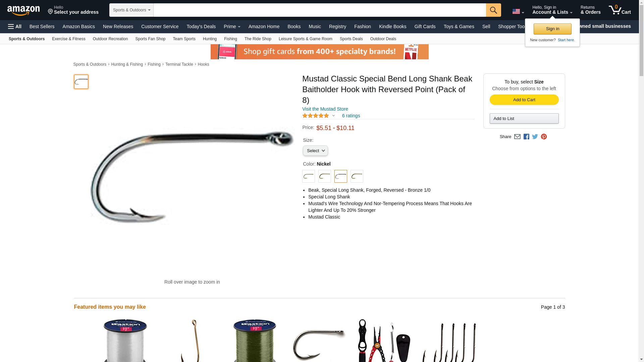Click the yellow Sign in button
The image size is (644, 362).
pos(552,29)
